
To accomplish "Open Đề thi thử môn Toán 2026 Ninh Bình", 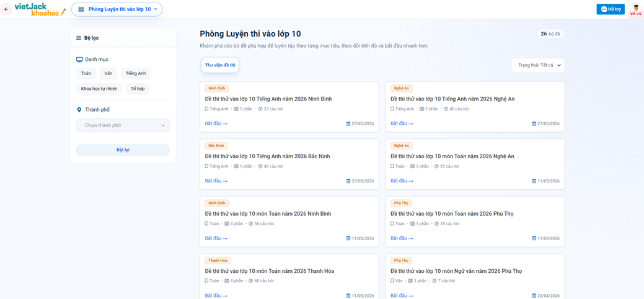I will 268,214.
